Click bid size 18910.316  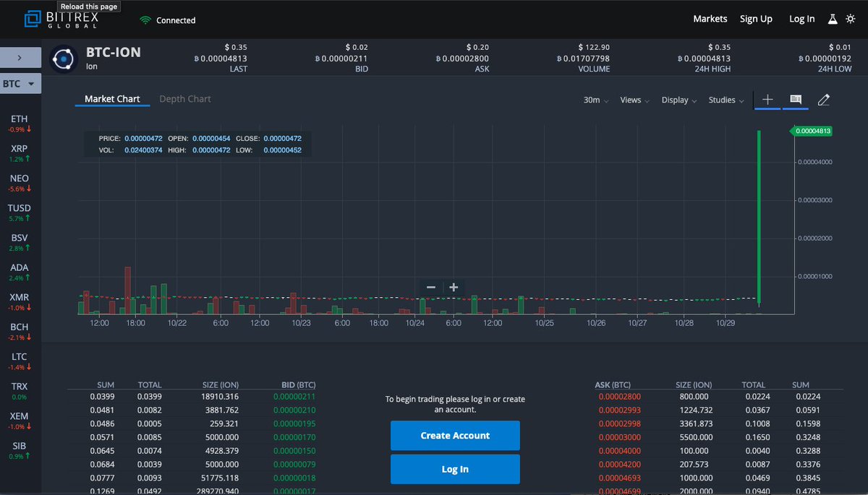pyautogui.click(x=221, y=397)
